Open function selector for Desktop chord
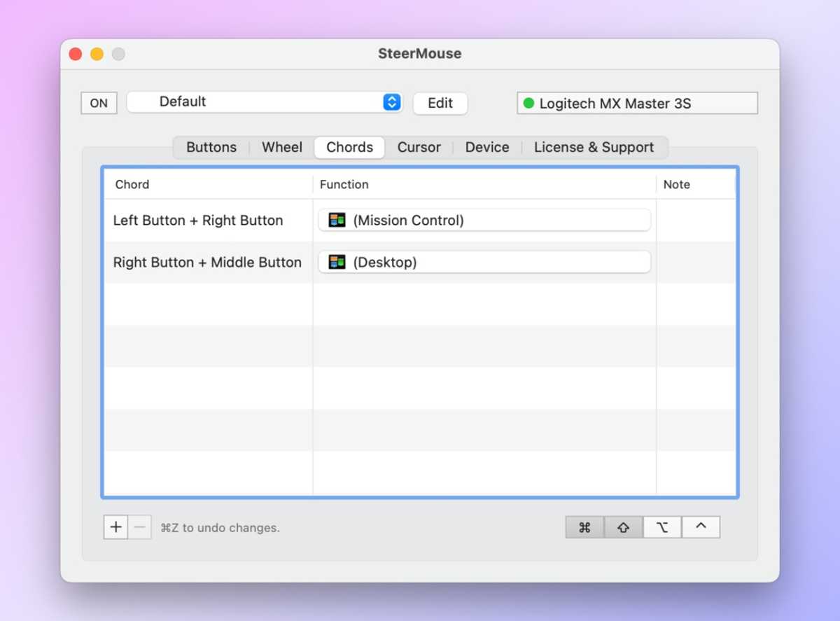Viewport: 840px width, 621px height. pyautogui.click(x=485, y=261)
